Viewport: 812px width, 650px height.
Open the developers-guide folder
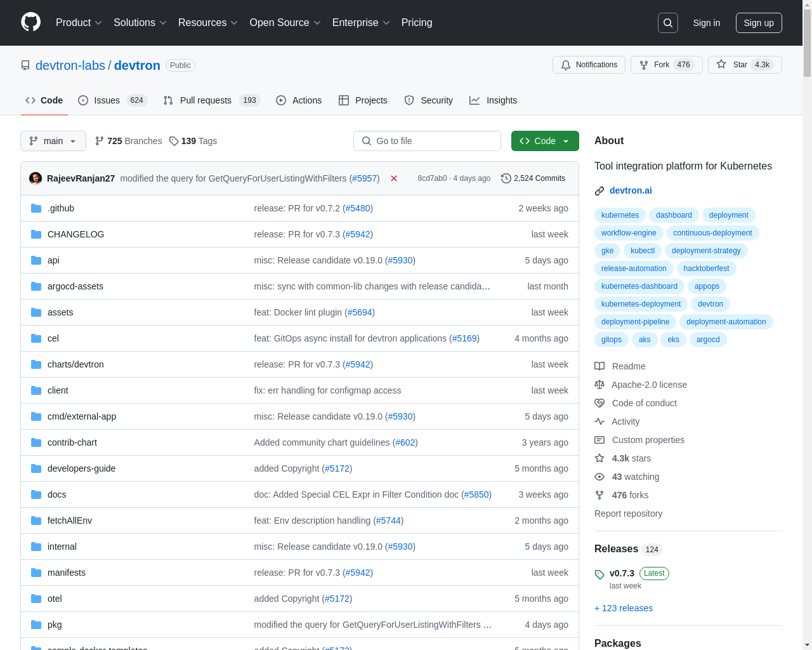81,468
